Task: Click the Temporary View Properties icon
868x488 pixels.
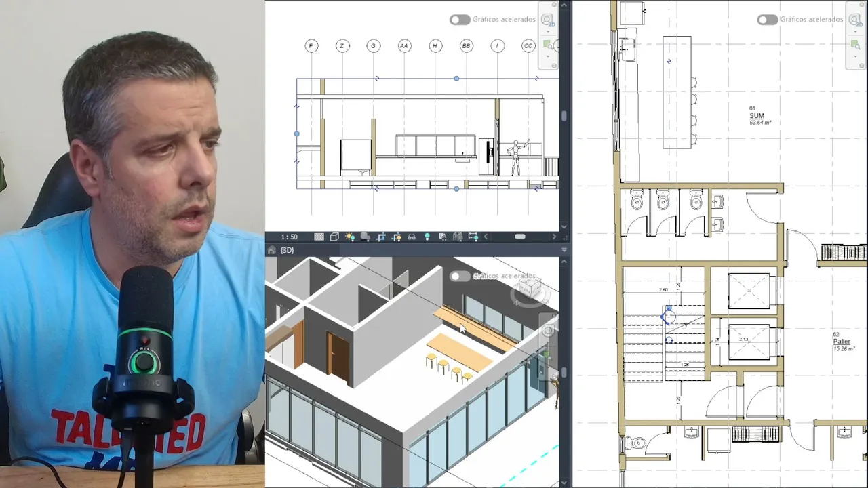Action: click(442, 237)
